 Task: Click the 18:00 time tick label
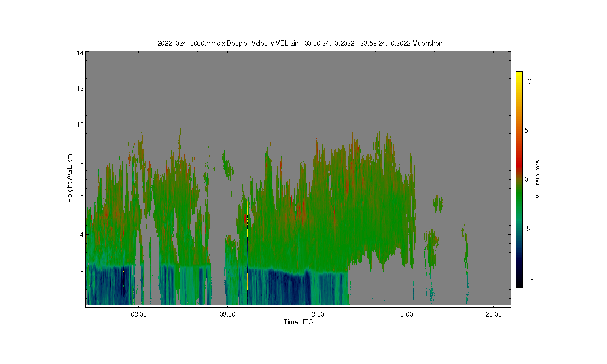[405, 314]
